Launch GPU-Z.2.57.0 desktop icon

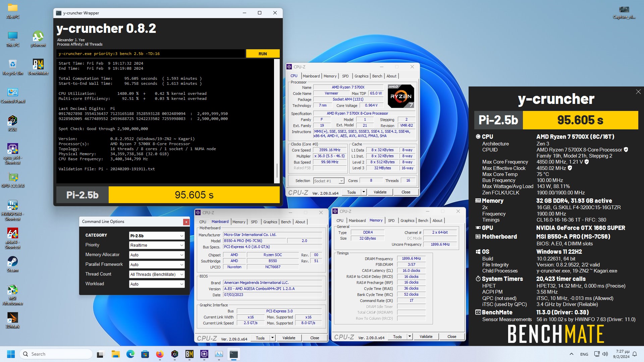pyautogui.click(x=13, y=180)
